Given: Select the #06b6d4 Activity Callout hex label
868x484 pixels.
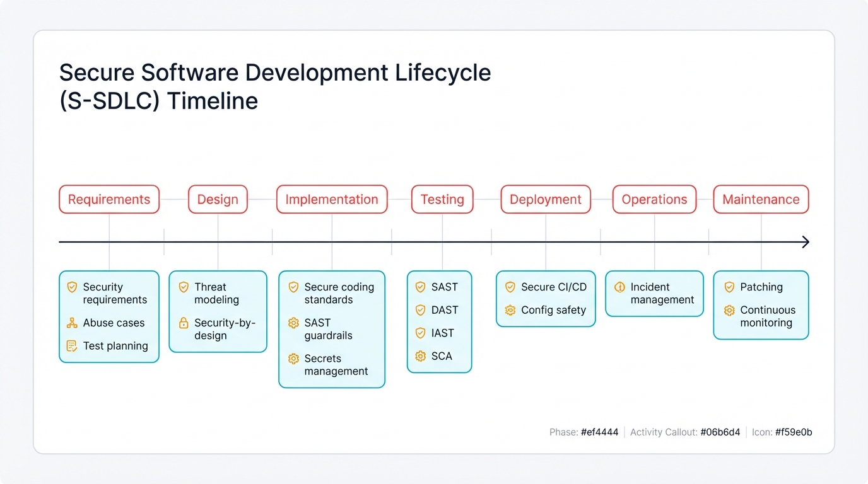Looking at the screenshot, I should tap(720, 432).
